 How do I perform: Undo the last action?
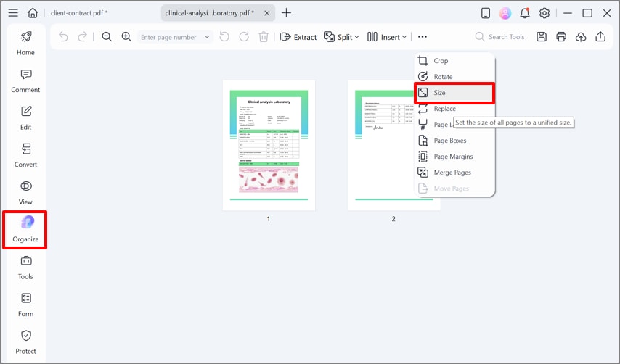63,37
